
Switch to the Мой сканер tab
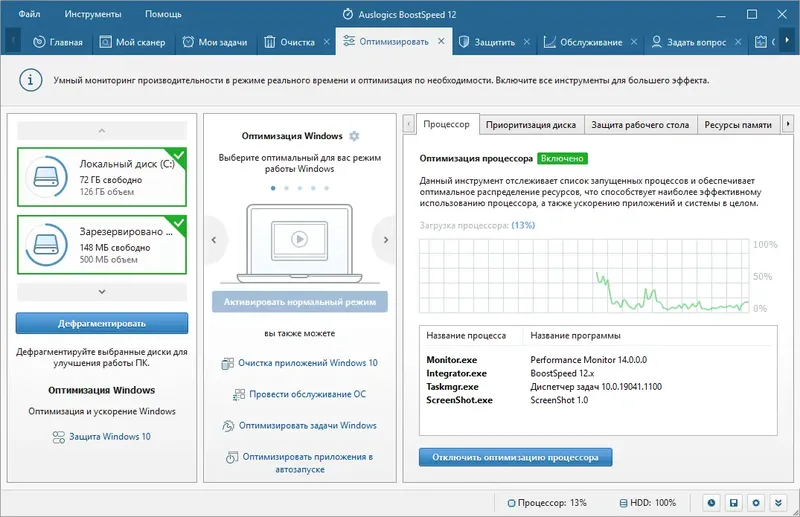point(133,42)
